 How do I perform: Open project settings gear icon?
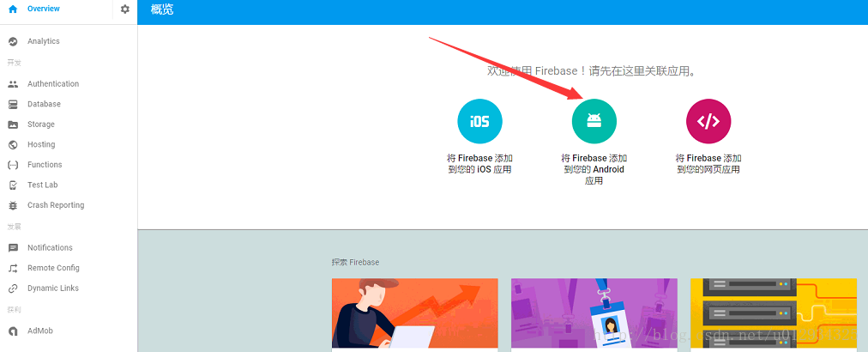pyautogui.click(x=125, y=9)
